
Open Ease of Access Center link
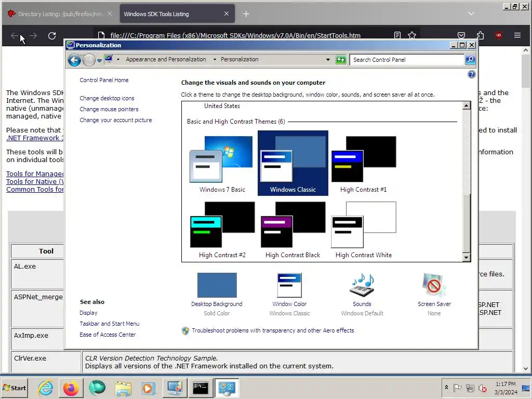click(x=108, y=335)
